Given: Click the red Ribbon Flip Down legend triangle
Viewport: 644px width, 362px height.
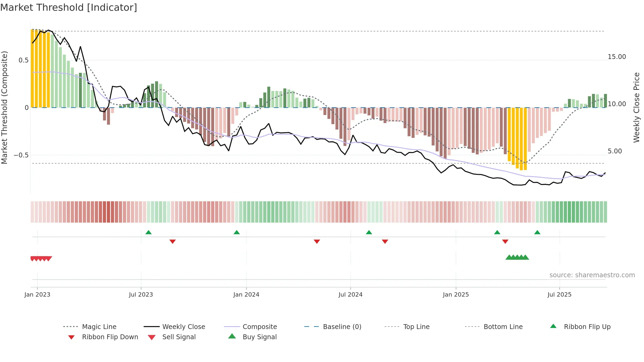Looking at the screenshot, I should 71,337.
